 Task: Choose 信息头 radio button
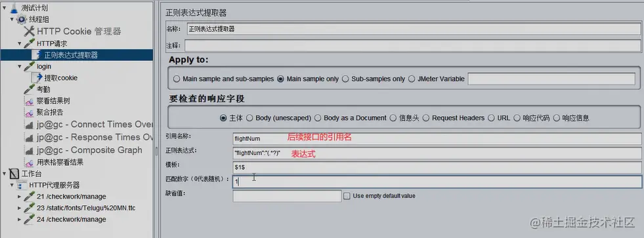click(393, 118)
